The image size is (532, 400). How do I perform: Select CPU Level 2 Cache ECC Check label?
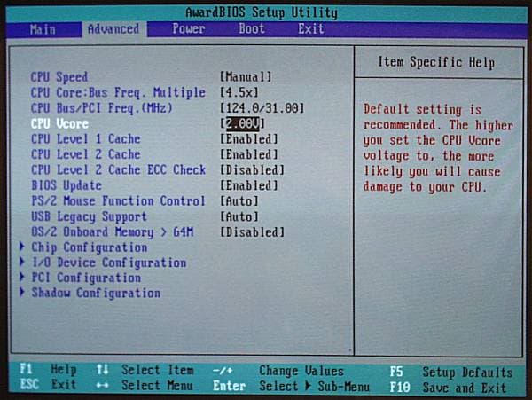tap(119, 170)
